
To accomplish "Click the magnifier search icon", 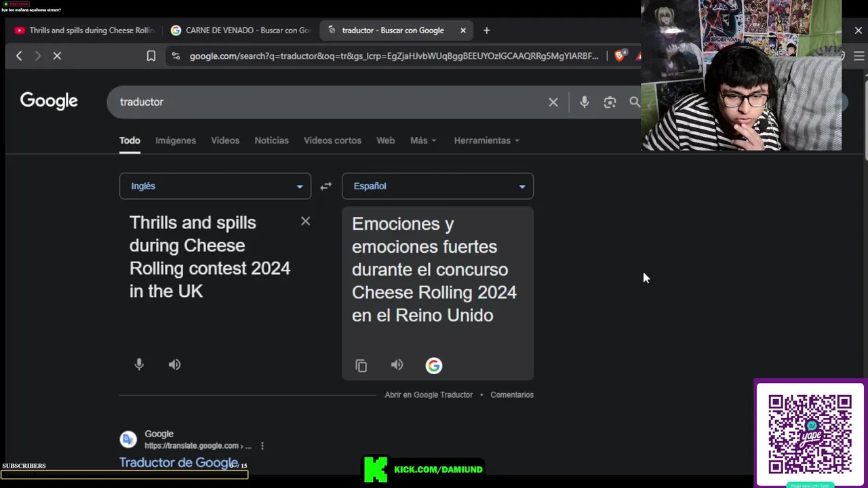I will [x=634, y=102].
